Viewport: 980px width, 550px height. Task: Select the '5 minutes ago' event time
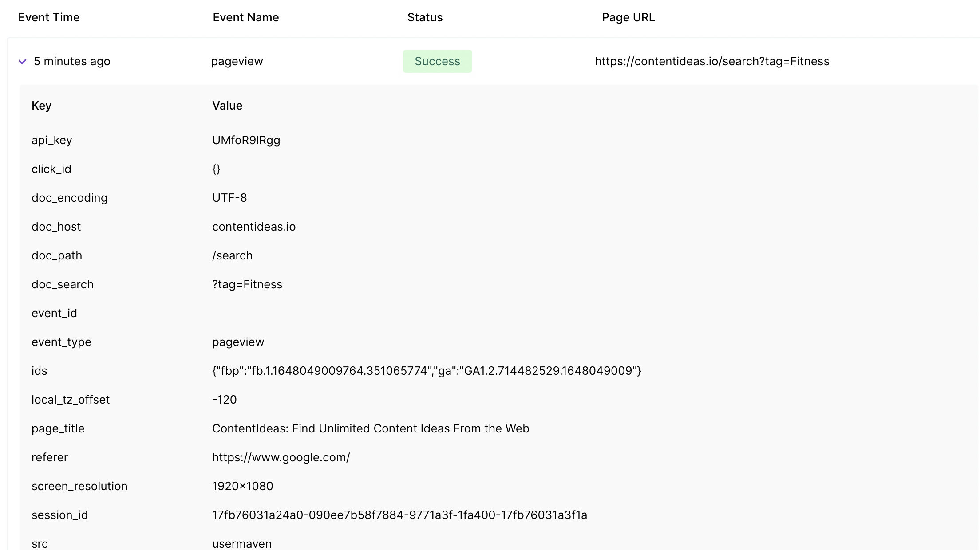[x=72, y=61]
